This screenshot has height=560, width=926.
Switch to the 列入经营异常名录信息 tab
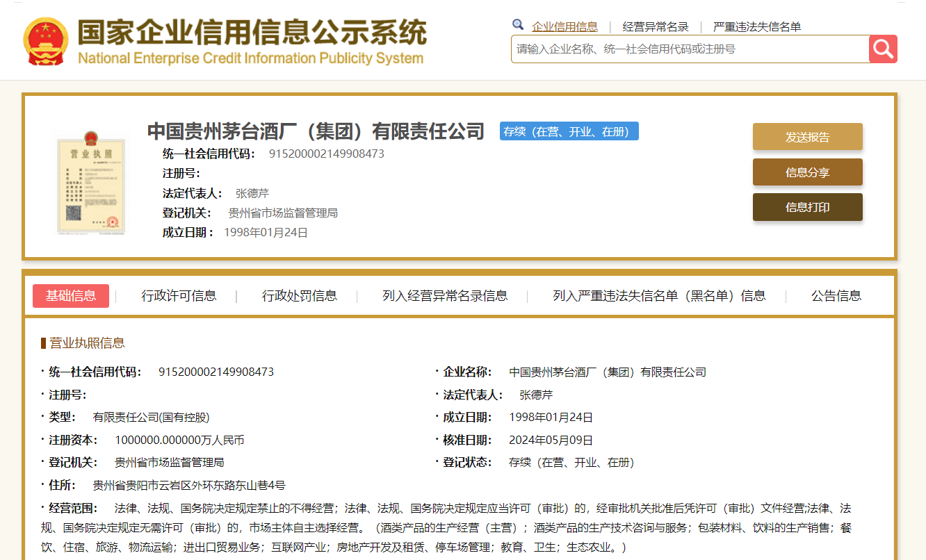click(445, 296)
